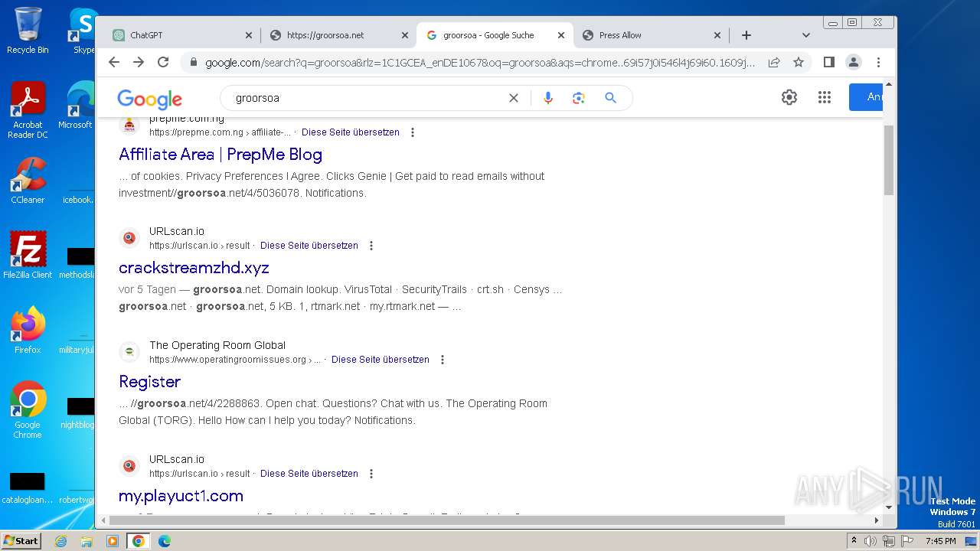The height and width of the screenshot is (551, 980).
Task: Expand the tab search dropdown
Action: click(805, 35)
